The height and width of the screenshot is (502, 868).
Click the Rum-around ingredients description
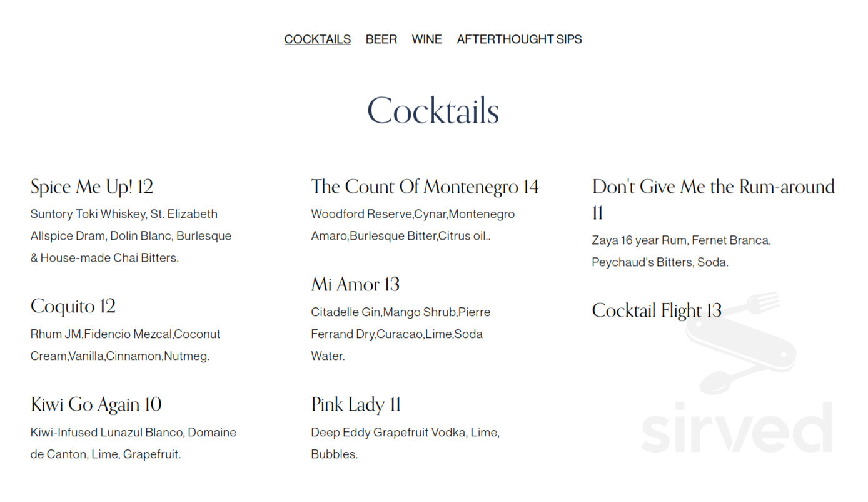(x=681, y=250)
